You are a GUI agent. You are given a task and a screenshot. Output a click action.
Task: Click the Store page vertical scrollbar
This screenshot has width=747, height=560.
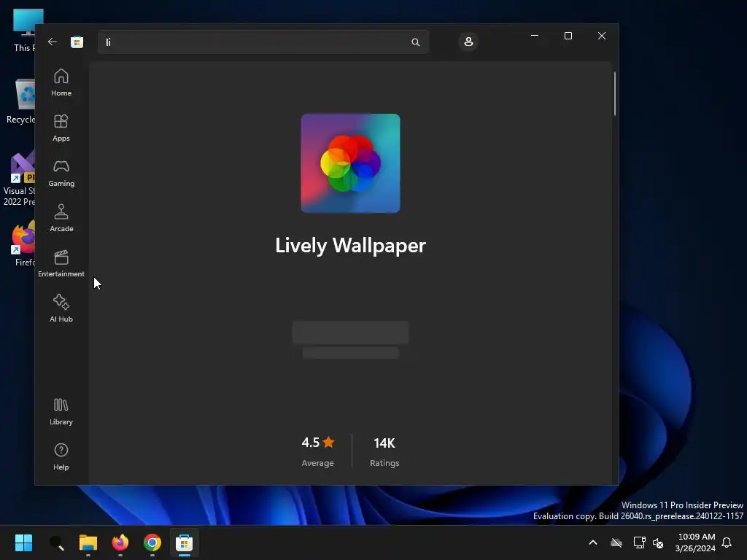[x=615, y=94]
